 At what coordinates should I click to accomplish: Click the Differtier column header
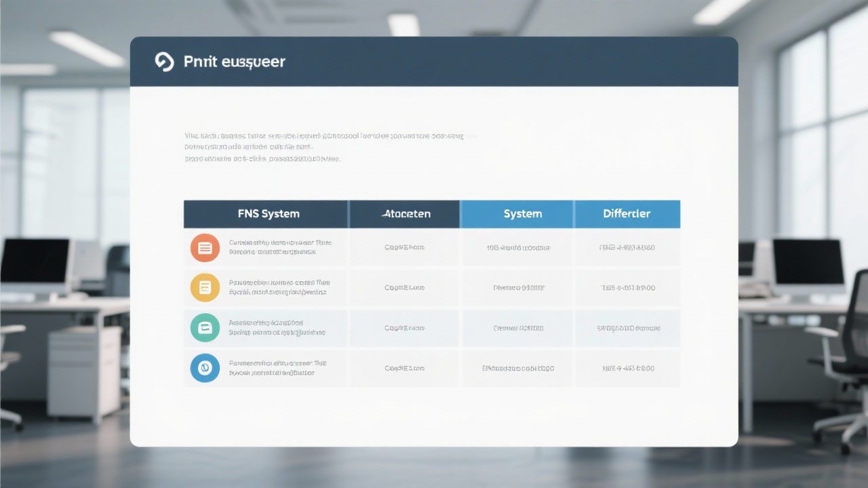coord(627,213)
